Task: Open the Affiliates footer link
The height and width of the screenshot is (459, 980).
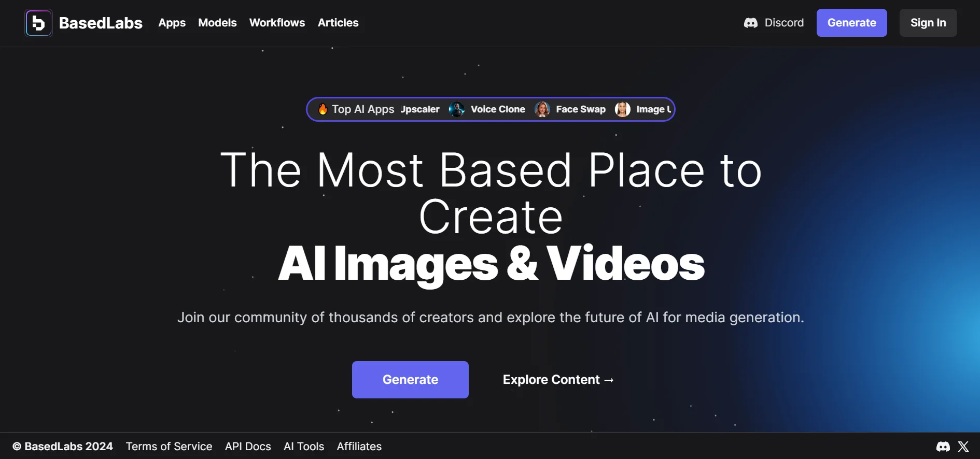Action: (x=359, y=447)
